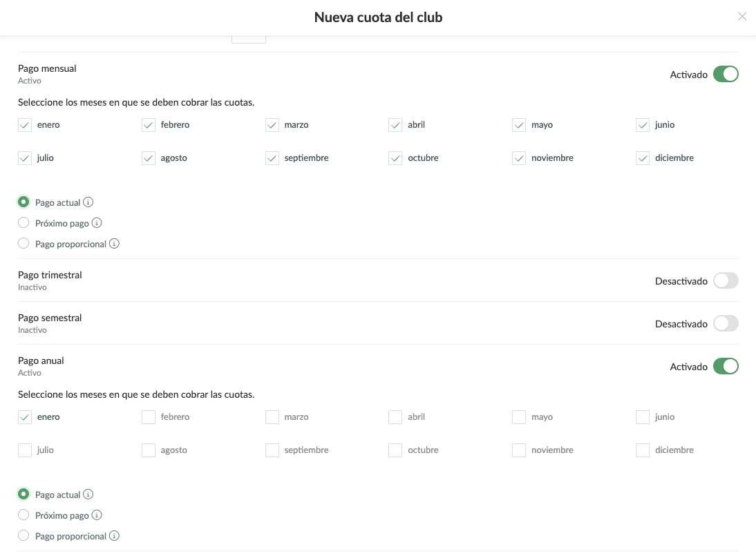Close the Nueva cuota del club dialog
The height and width of the screenshot is (556, 756).
pos(742,17)
